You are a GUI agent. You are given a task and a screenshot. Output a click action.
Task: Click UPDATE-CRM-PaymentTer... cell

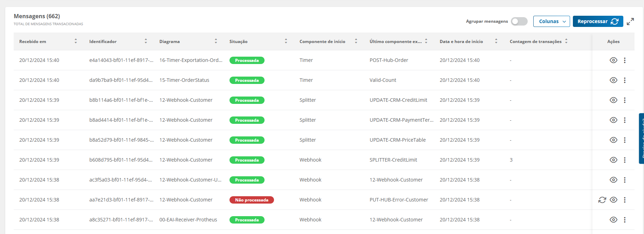click(x=402, y=120)
